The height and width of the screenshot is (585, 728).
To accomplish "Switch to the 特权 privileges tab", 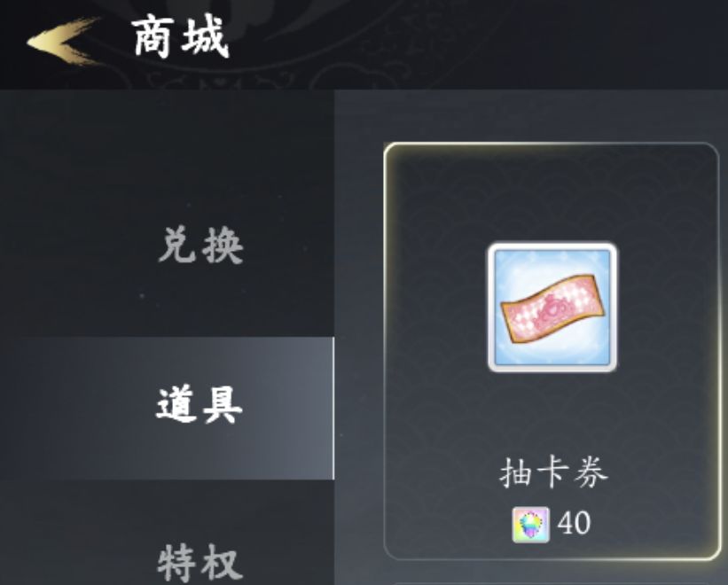I will tap(200, 563).
